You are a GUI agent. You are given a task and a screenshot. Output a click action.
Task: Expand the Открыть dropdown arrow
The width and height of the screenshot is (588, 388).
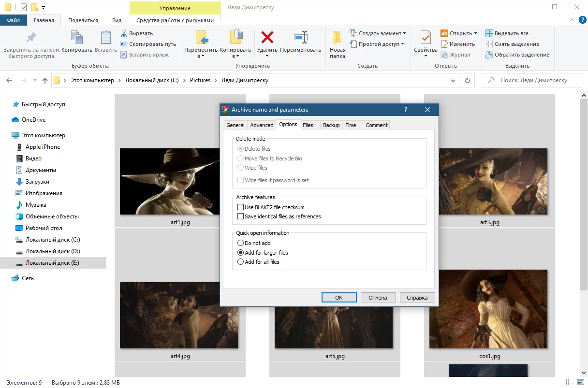click(475, 33)
